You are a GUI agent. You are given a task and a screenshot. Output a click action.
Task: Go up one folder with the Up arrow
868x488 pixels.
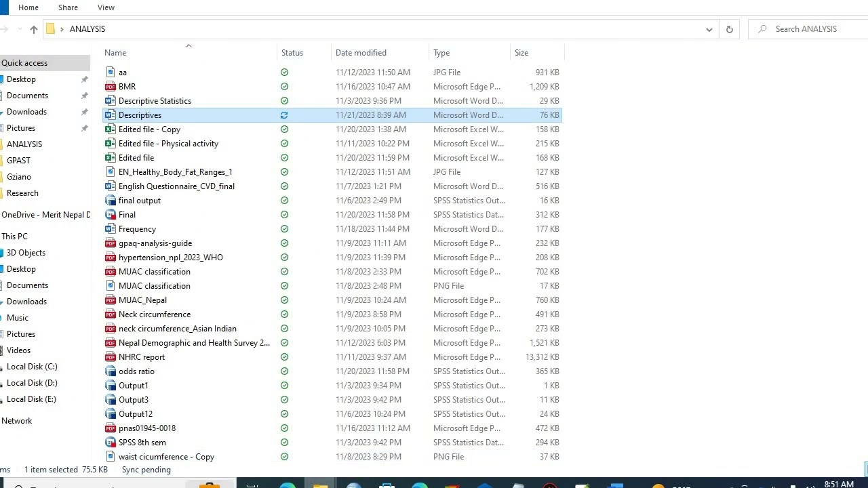tap(33, 29)
